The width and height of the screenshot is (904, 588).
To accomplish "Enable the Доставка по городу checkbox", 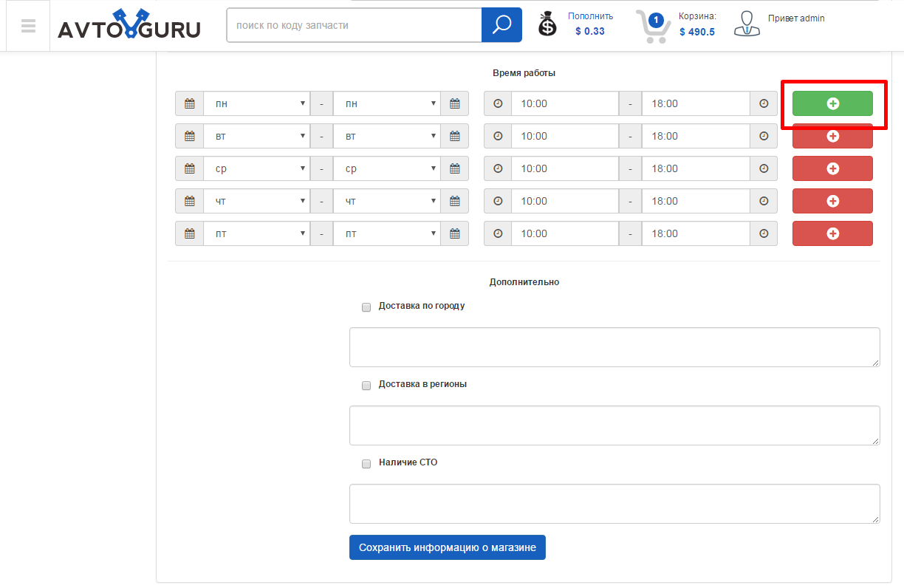I will (366, 307).
